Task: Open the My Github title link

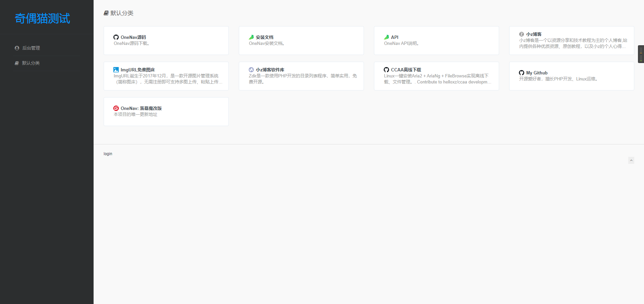Action: [537, 73]
